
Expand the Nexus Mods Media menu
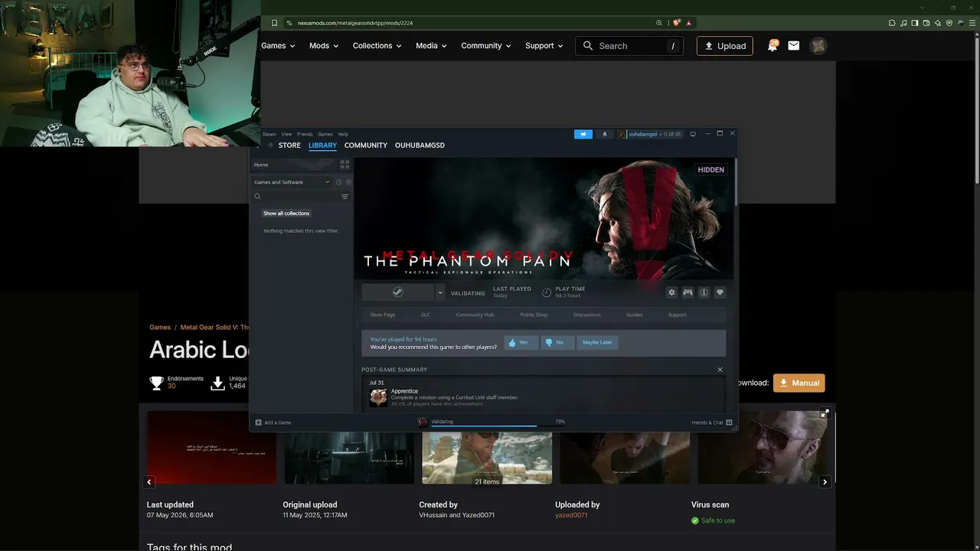pyautogui.click(x=432, y=46)
